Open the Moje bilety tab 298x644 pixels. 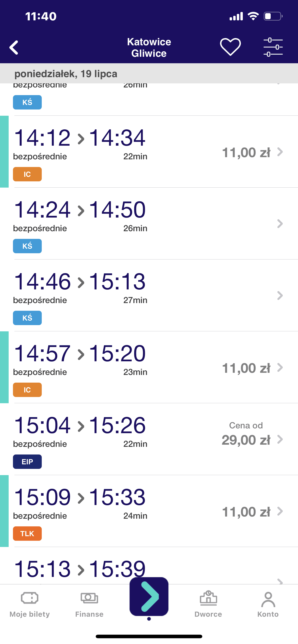point(30,604)
